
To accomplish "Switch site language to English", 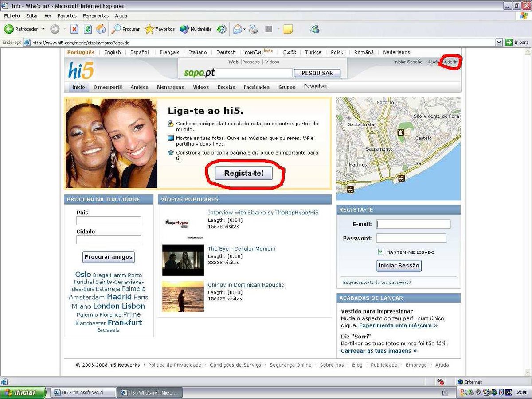I will click(x=113, y=52).
